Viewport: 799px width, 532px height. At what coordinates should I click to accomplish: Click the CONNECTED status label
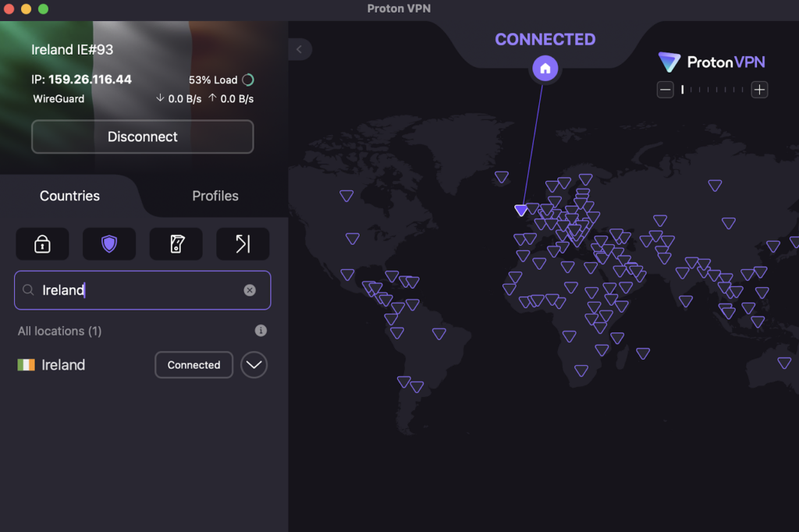pos(545,39)
